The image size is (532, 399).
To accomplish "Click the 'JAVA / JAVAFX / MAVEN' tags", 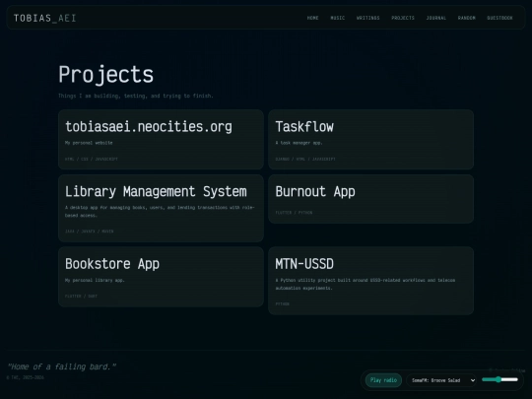I will [90, 232].
